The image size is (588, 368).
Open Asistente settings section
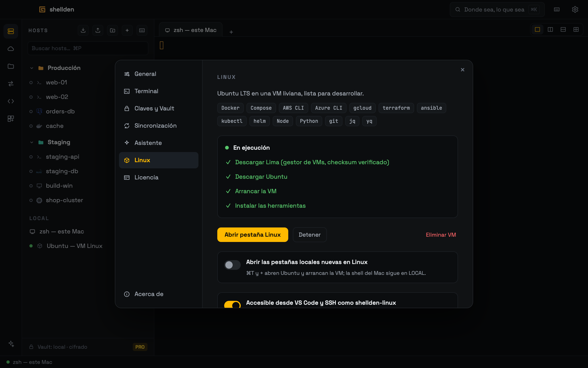159,143
